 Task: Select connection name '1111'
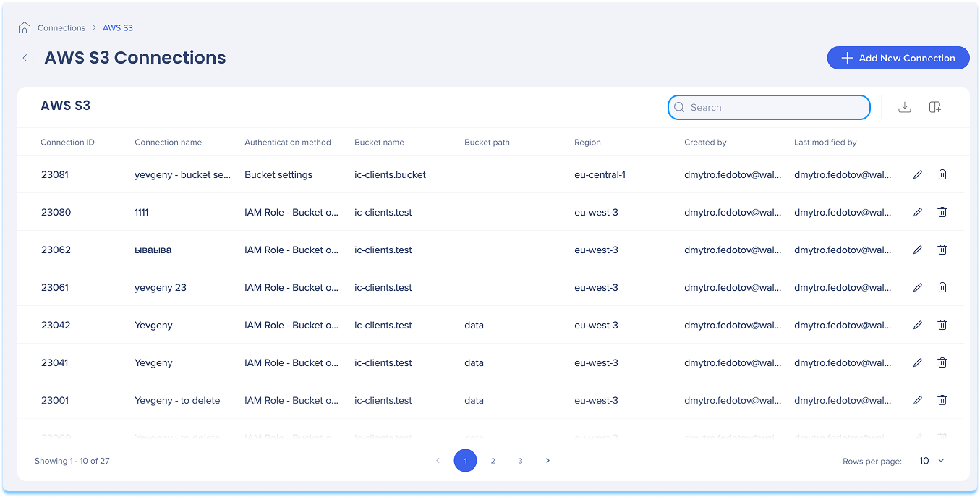point(142,212)
